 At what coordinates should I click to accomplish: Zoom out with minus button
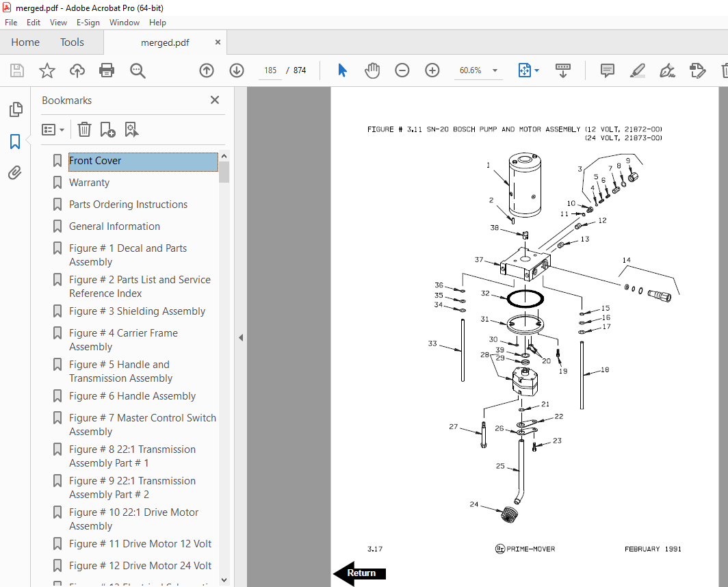point(402,70)
